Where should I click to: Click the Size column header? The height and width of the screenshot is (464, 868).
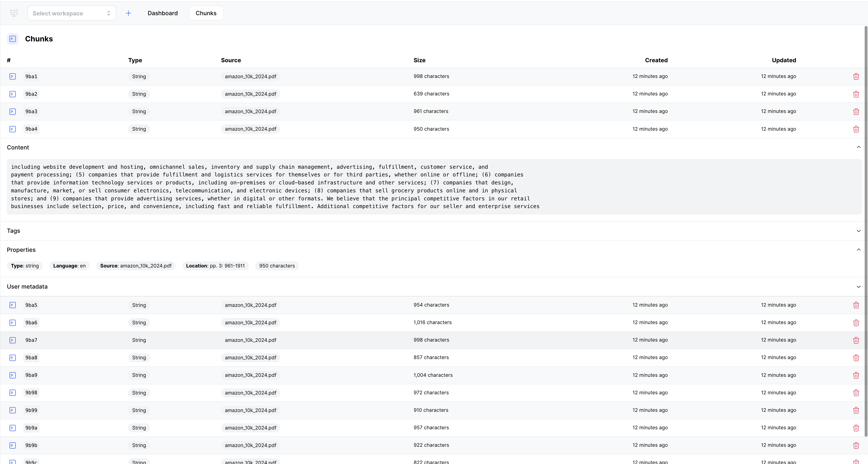[420, 60]
